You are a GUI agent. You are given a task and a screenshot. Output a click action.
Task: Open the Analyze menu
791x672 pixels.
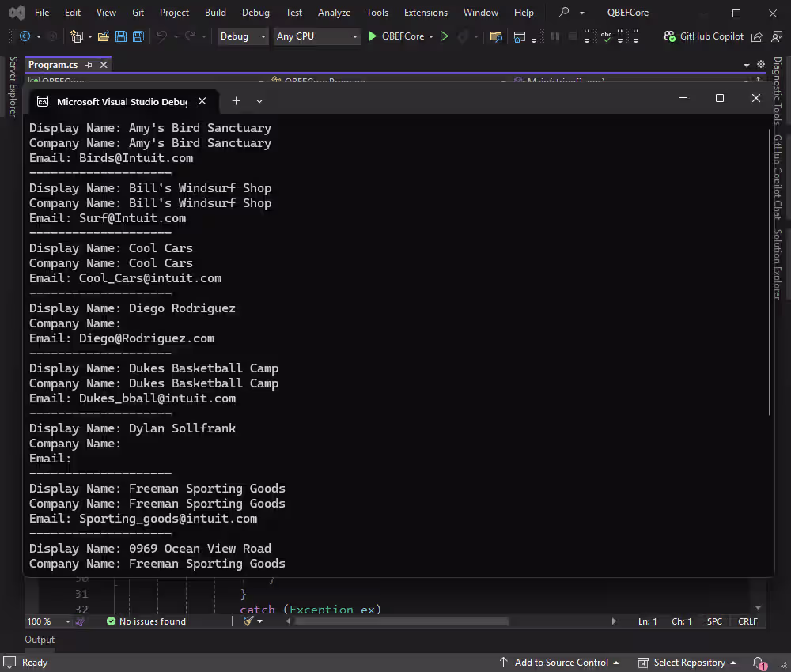[334, 12]
